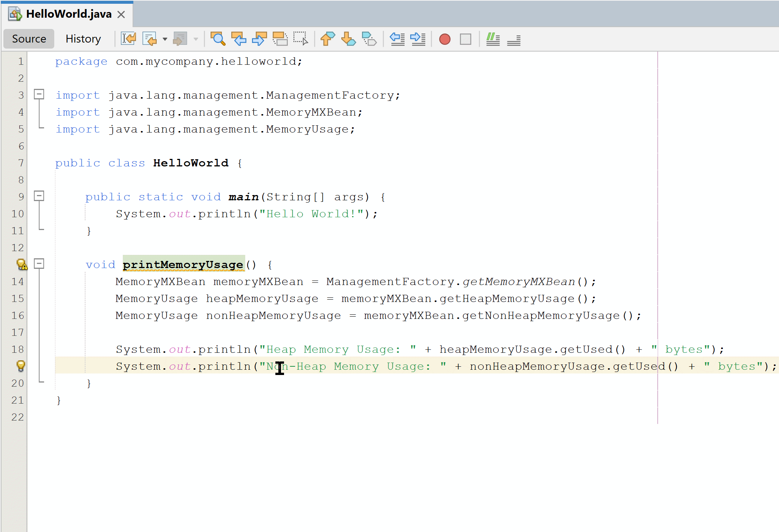Toggle Rectangular Selection mode
The height and width of the screenshot is (532, 779).
tap(301, 39)
